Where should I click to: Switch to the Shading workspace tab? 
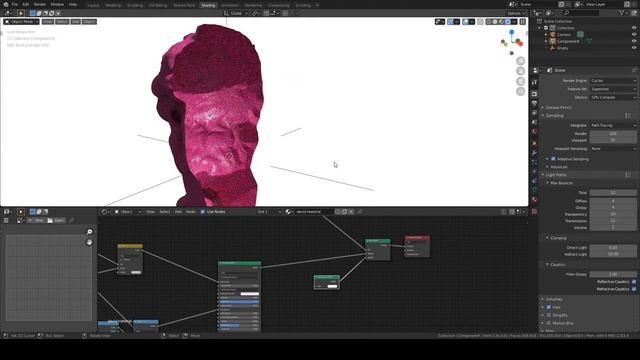pos(208,5)
